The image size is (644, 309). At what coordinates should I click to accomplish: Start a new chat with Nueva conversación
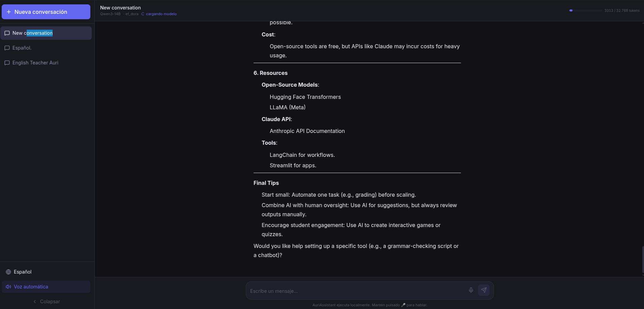[46, 12]
